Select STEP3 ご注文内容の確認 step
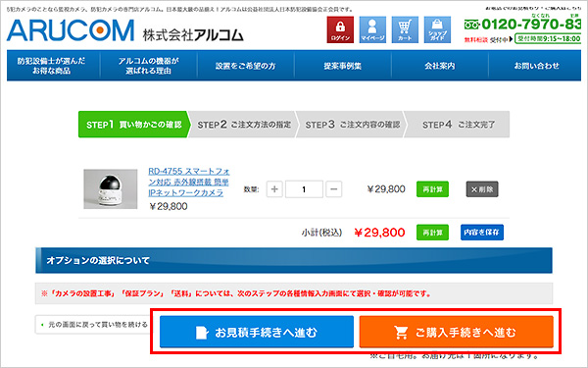This screenshot has width=588, height=368. point(352,125)
